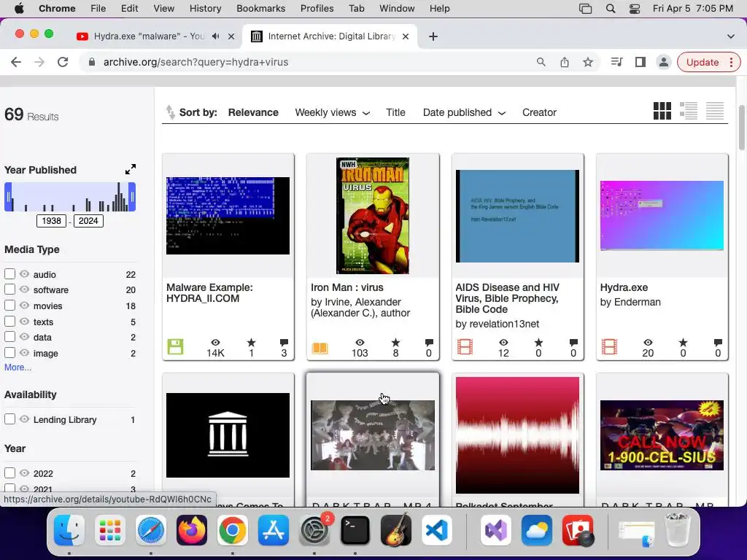Viewport: 747px width, 560px height.
Task: Edit the 1938 start year field
Action: point(52,220)
